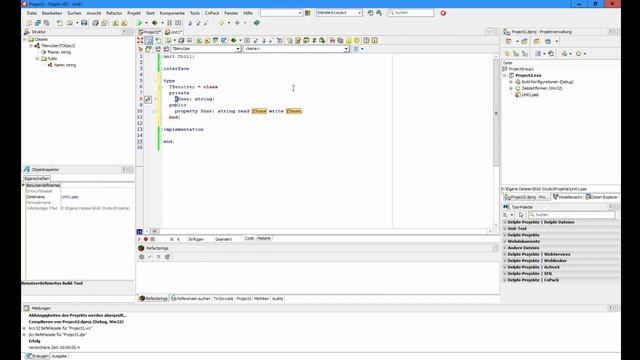Click the Erfolg message line

pos(34,341)
